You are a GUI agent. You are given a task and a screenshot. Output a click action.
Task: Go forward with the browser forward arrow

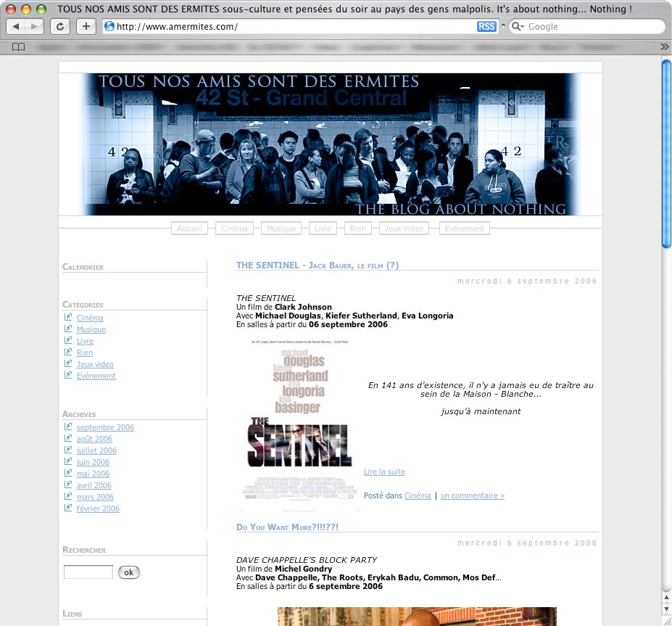pyautogui.click(x=34, y=27)
